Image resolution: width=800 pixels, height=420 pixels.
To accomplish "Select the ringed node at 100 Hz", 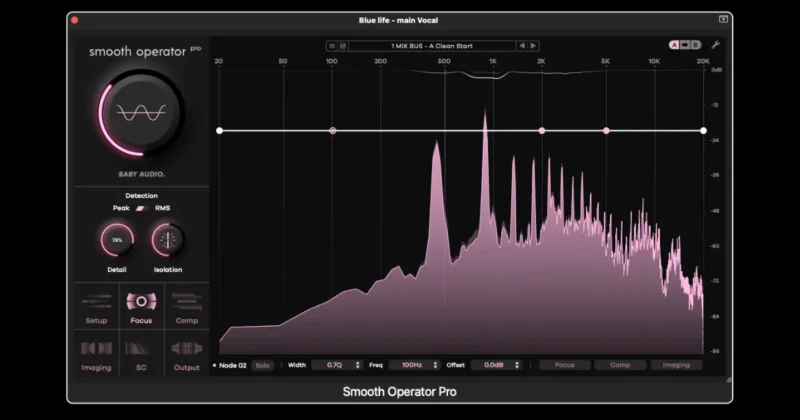I will point(333,131).
